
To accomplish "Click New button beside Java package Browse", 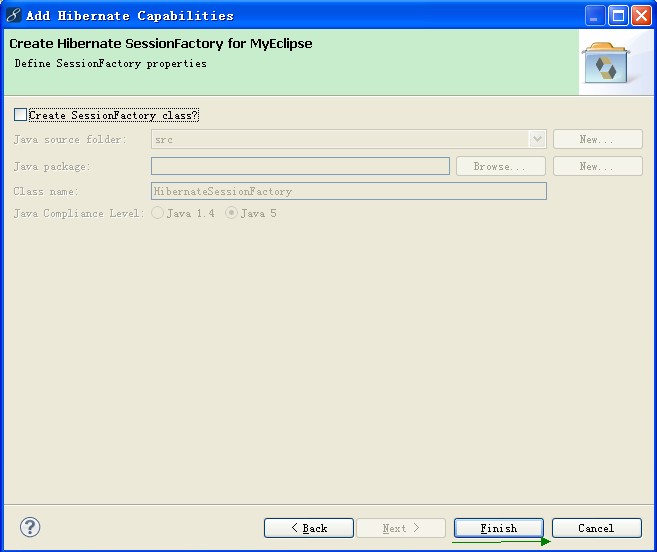I will point(598,166).
